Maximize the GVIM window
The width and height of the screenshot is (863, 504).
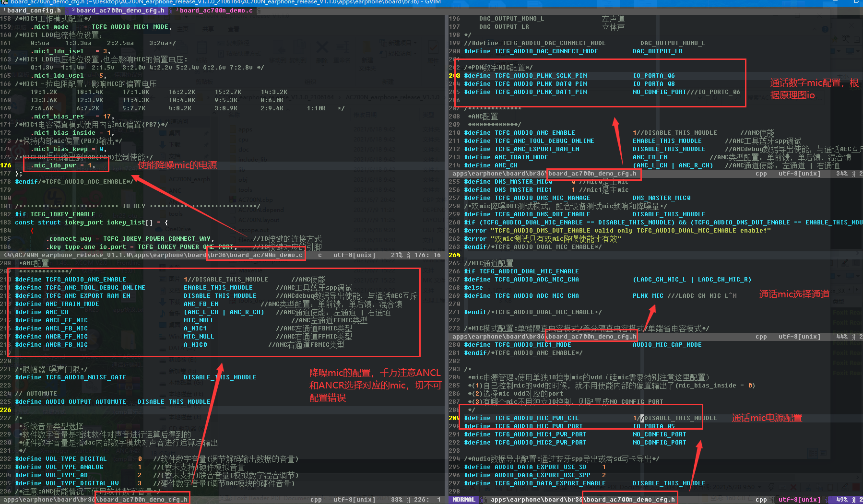click(x=857, y=2)
